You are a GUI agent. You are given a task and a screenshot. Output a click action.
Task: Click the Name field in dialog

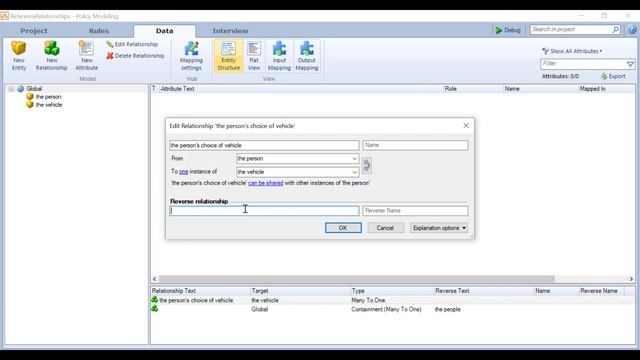(415, 145)
